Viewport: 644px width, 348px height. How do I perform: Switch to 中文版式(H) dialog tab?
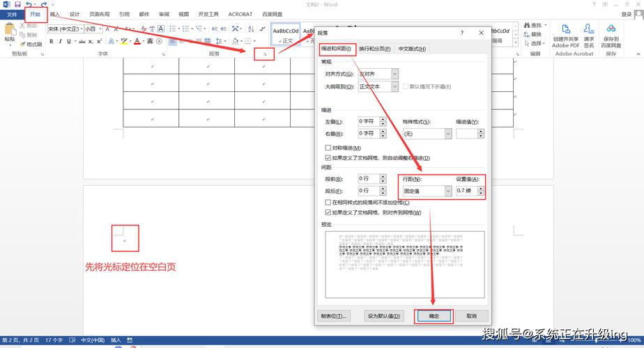click(412, 49)
